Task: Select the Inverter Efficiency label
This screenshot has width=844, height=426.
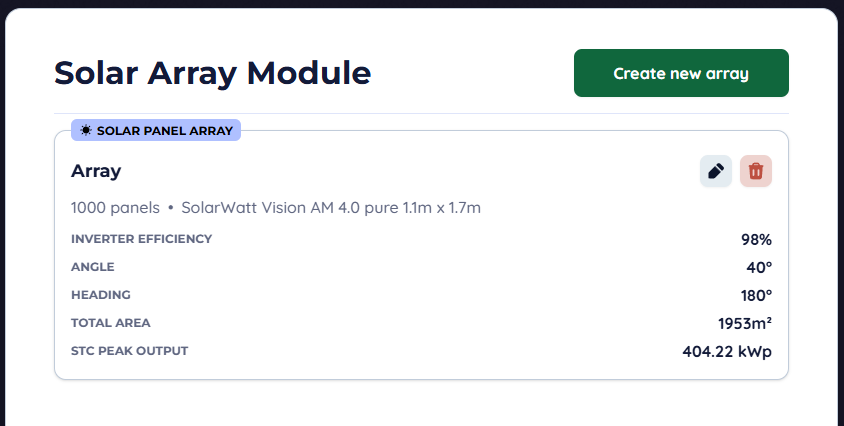Action: tap(141, 239)
